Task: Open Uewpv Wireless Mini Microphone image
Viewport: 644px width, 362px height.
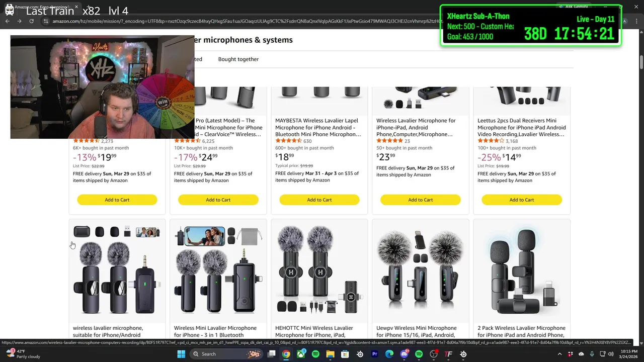Action: click(x=420, y=270)
